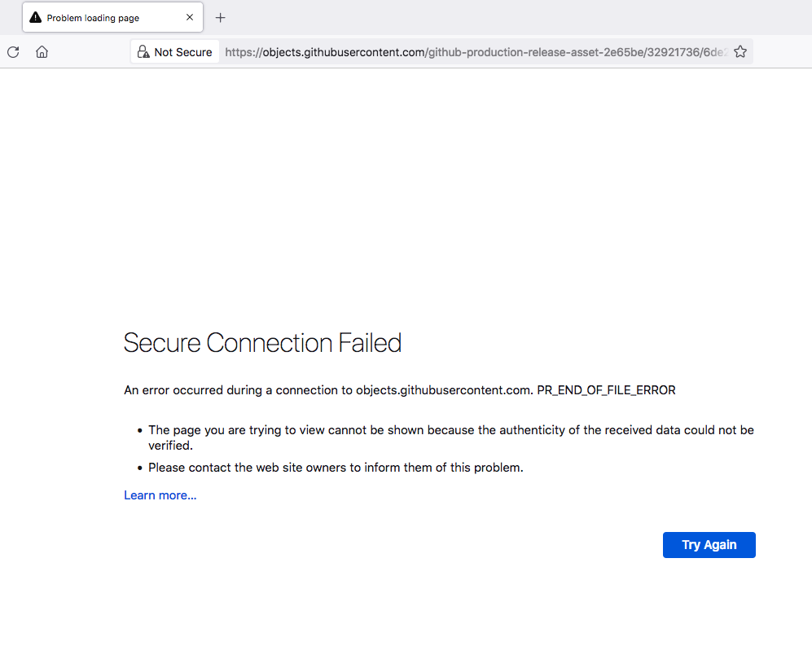Show site info via Not Secure label
The width and height of the screenshot is (812, 655).
[182, 52]
